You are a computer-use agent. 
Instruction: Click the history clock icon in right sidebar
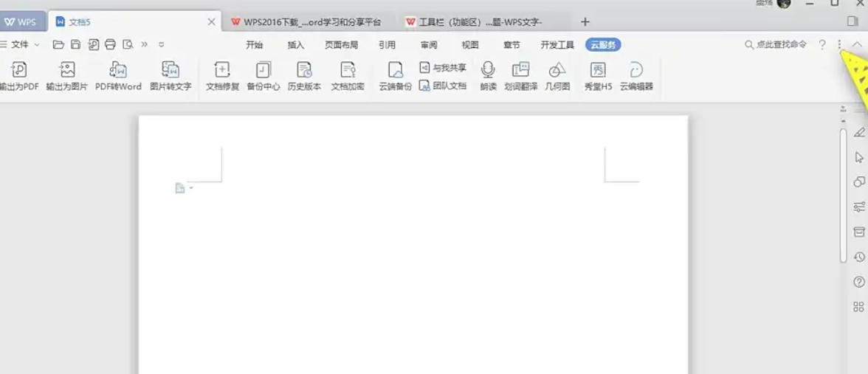(x=859, y=257)
